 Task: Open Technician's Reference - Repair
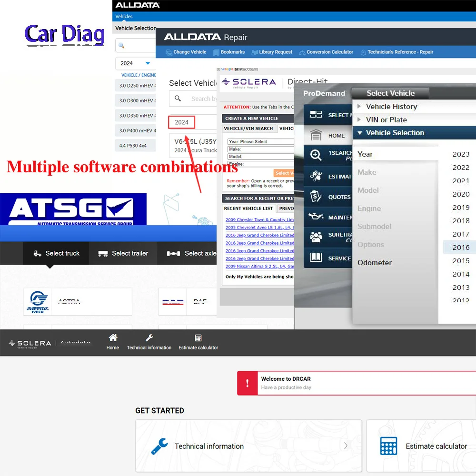397,52
